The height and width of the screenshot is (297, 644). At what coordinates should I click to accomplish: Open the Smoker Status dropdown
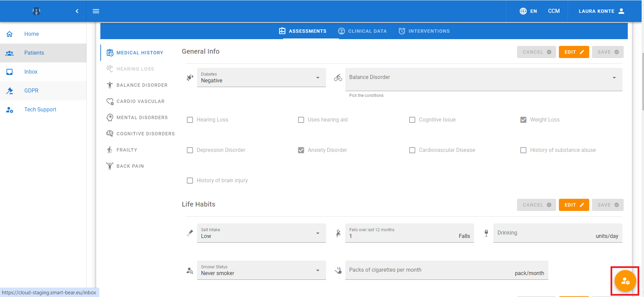coord(262,270)
